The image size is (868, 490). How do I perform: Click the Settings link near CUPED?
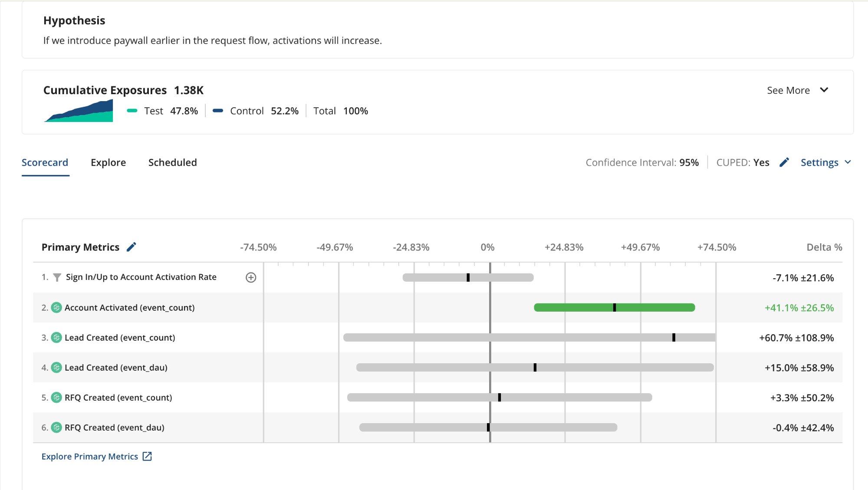coord(820,162)
